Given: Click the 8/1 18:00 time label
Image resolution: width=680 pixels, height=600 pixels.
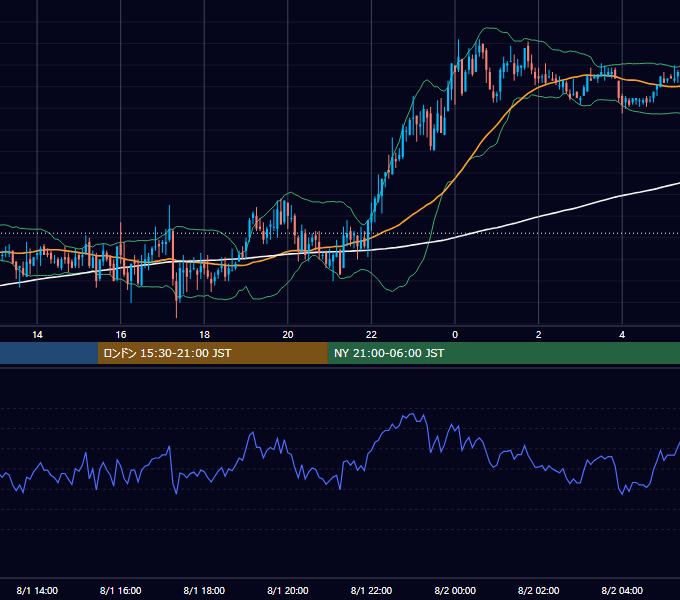Looking at the screenshot, I should [x=204, y=590].
